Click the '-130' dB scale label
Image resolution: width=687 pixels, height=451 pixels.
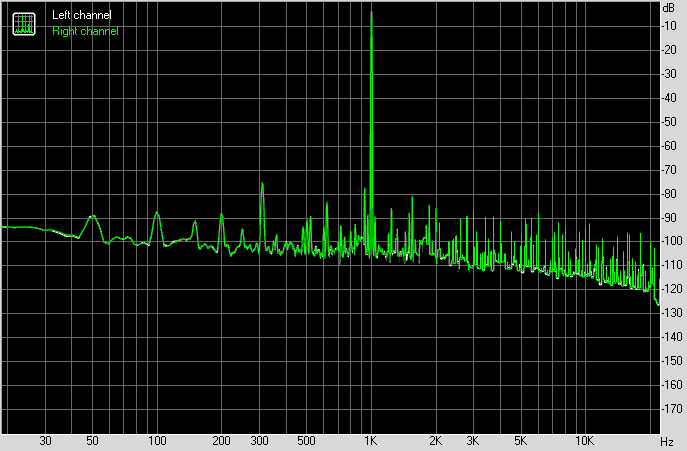[672, 313]
